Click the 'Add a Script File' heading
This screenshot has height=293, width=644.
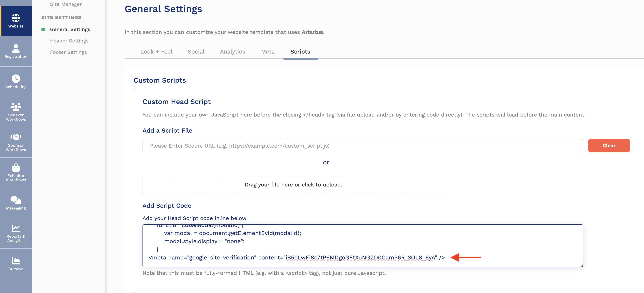point(167,130)
